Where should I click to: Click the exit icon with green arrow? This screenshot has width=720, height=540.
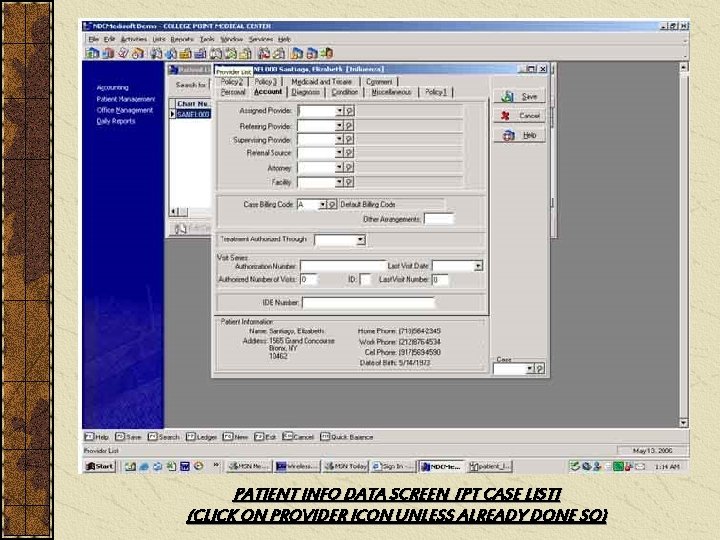pos(326,53)
